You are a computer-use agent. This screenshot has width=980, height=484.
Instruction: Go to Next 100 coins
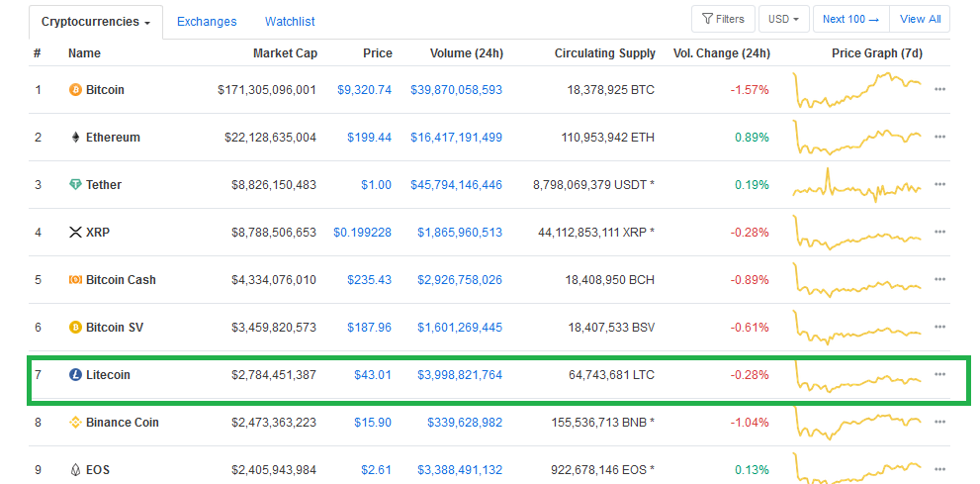(x=850, y=20)
